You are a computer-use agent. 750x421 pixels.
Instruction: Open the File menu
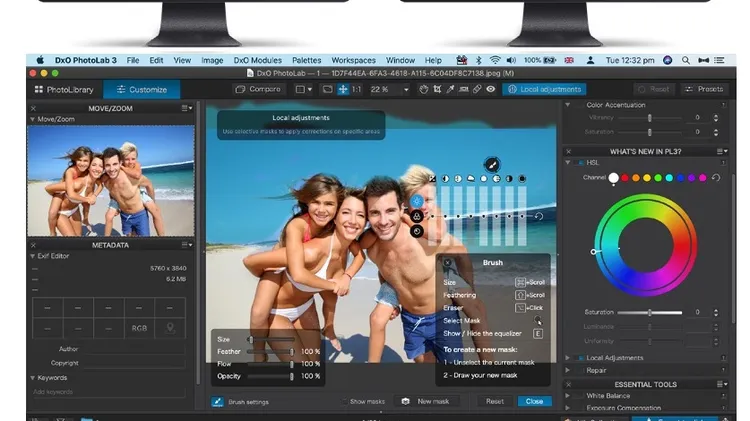tap(133, 60)
